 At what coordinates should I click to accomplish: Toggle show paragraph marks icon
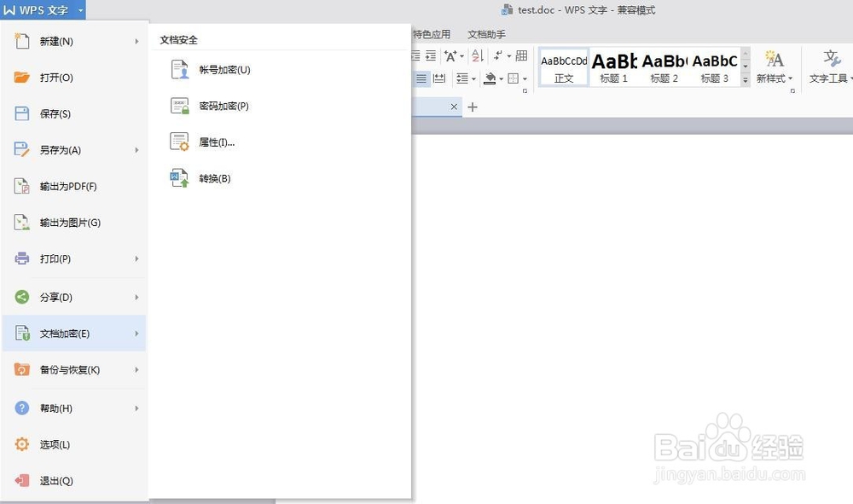click(498, 55)
